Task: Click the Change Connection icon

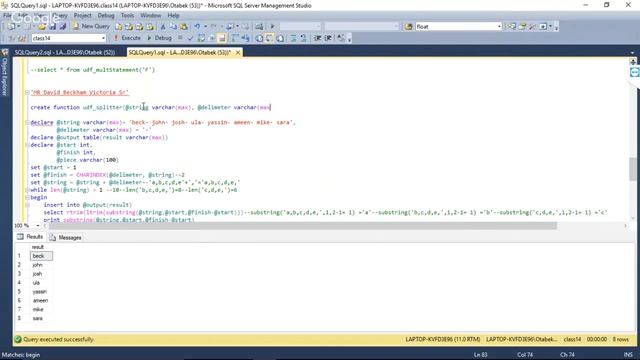Action: tap(22, 38)
